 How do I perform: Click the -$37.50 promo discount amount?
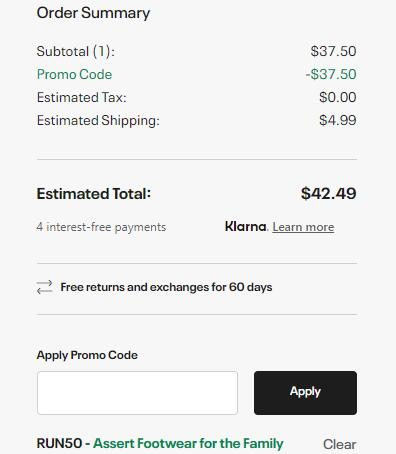click(x=331, y=74)
